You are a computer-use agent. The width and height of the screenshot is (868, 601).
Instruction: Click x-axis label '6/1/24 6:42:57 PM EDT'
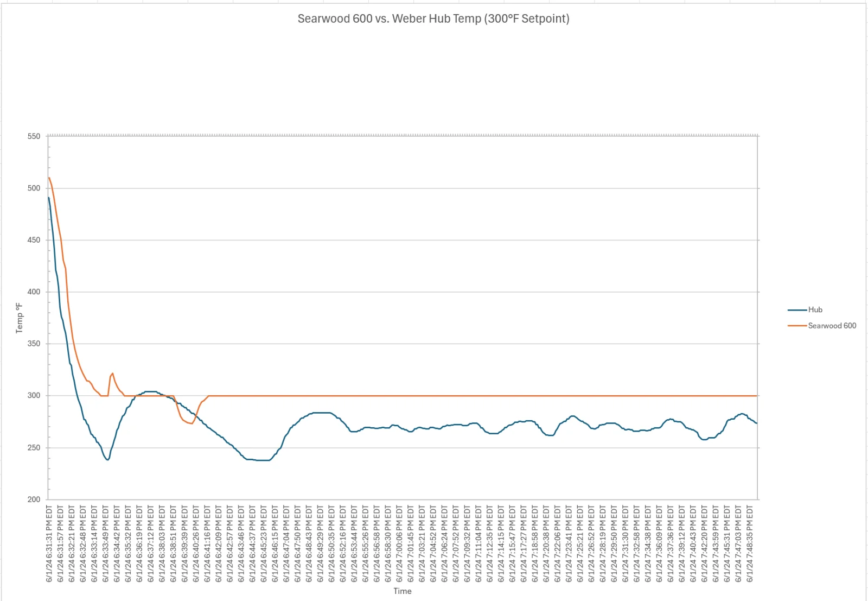click(230, 544)
